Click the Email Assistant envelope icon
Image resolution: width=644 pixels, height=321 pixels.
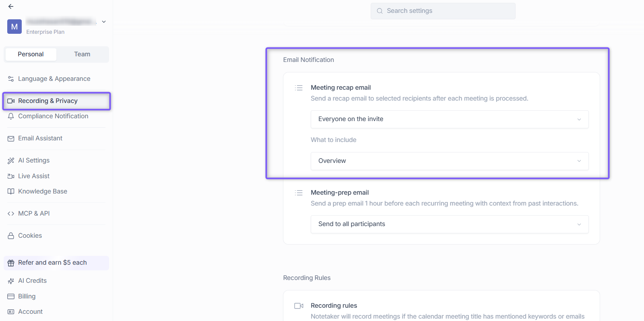tap(11, 138)
